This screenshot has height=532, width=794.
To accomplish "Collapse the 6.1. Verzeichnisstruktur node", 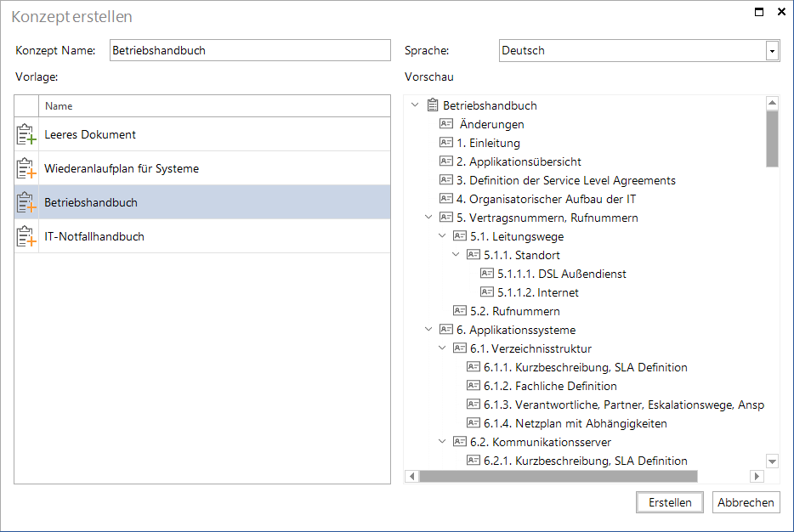I will 442,348.
